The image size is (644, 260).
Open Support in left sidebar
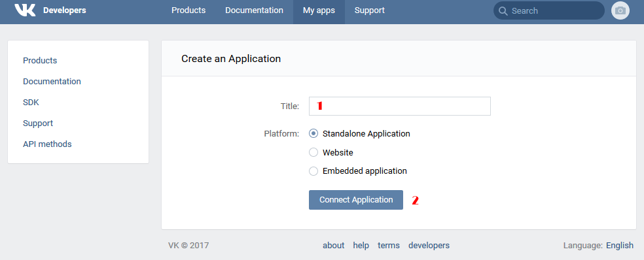(38, 123)
